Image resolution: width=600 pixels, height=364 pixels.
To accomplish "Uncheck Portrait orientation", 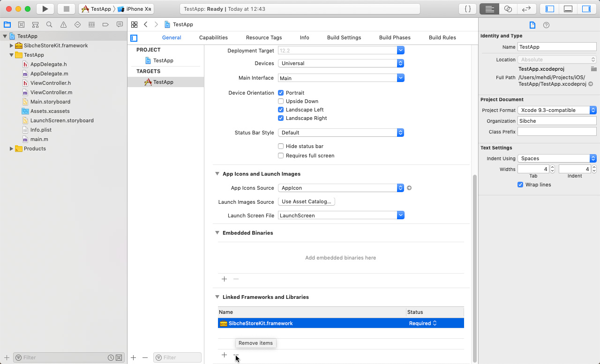I will [281, 93].
